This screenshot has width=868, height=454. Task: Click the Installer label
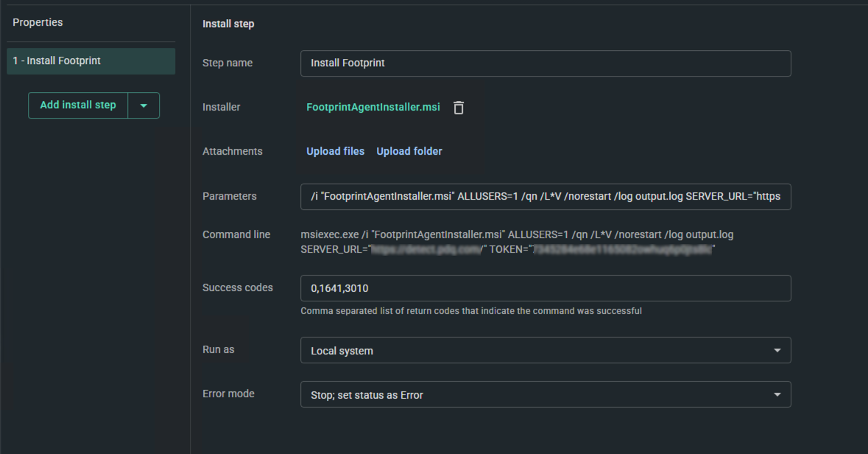coord(222,108)
